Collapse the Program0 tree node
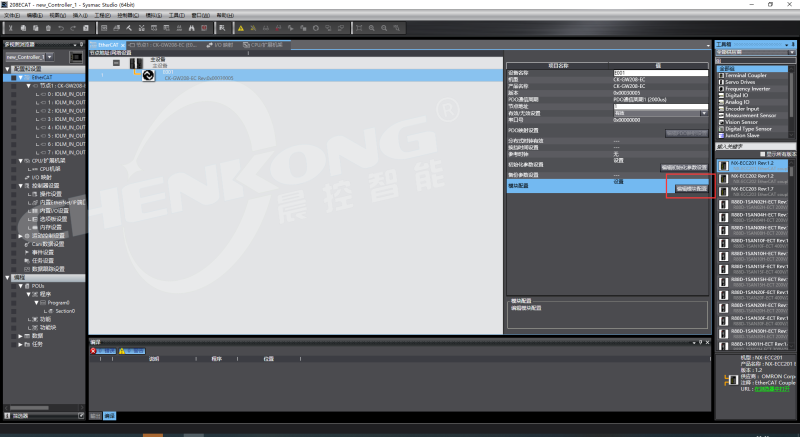The image size is (800, 437). point(36,302)
